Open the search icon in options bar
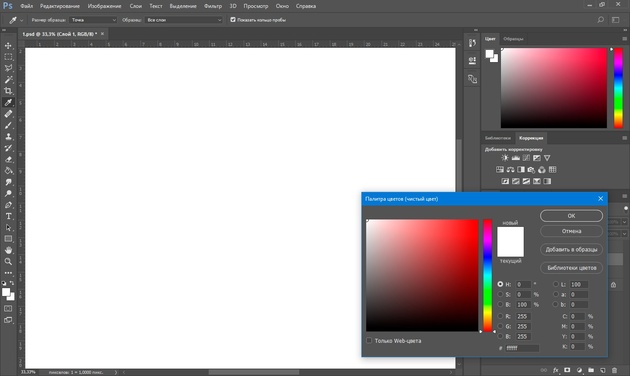 (x=601, y=20)
